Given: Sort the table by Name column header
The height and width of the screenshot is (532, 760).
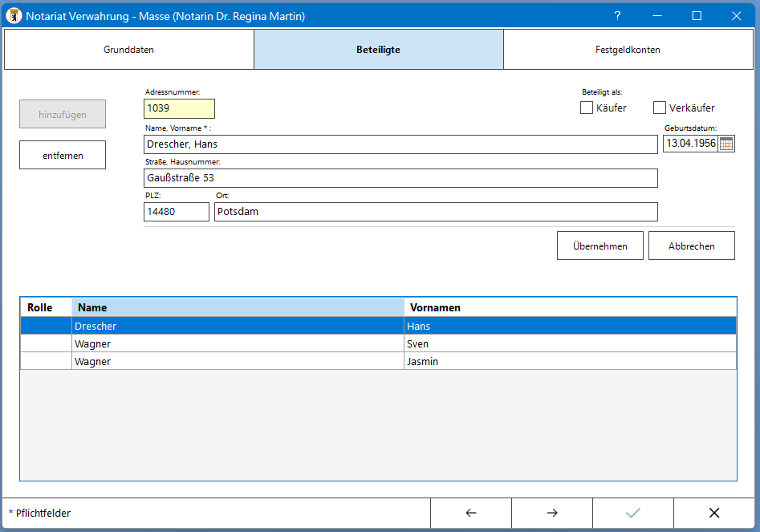Looking at the screenshot, I should (x=238, y=307).
